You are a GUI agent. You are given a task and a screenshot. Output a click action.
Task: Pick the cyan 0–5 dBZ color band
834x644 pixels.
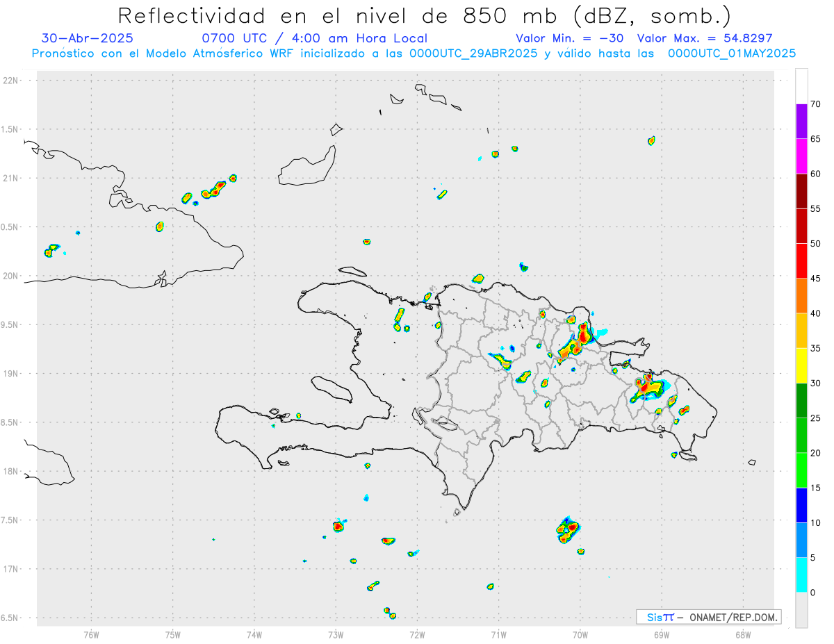click(801, 575)
